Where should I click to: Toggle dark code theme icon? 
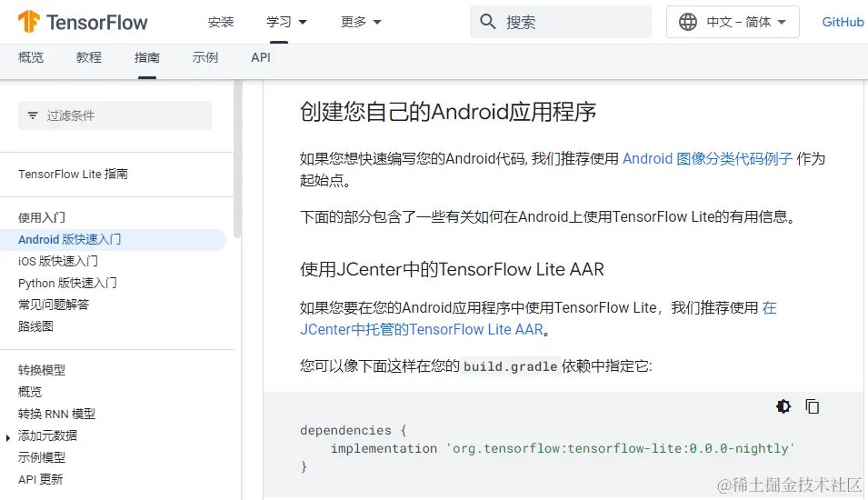pyautogui.click(x=783, y=406)
